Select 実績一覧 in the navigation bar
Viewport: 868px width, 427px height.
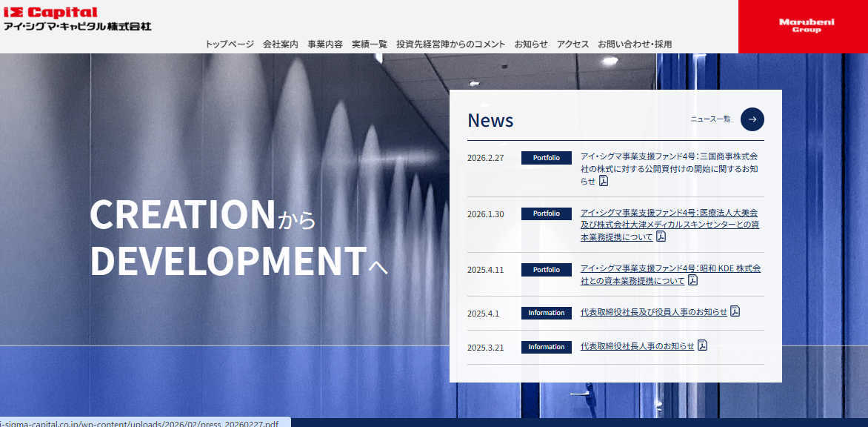click(x=370, y=44)
